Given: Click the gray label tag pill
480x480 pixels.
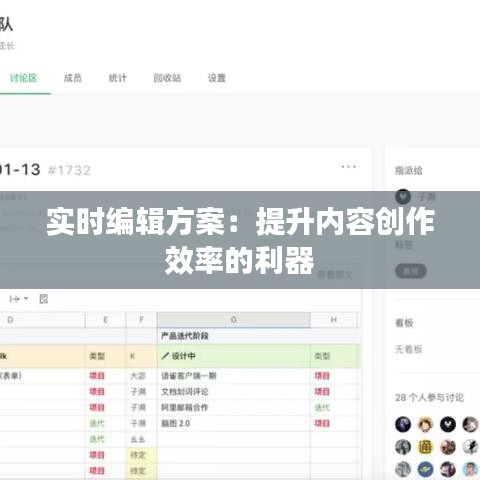Looking at the screenshot, I should (x=411, y=271).
